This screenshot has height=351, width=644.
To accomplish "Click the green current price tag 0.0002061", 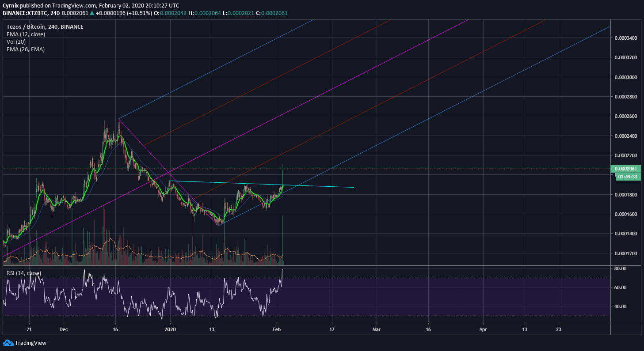I will [626, 169].
